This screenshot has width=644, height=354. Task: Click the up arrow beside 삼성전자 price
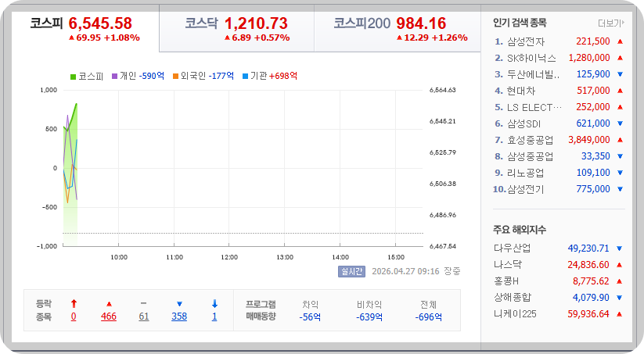click(621, 41)
